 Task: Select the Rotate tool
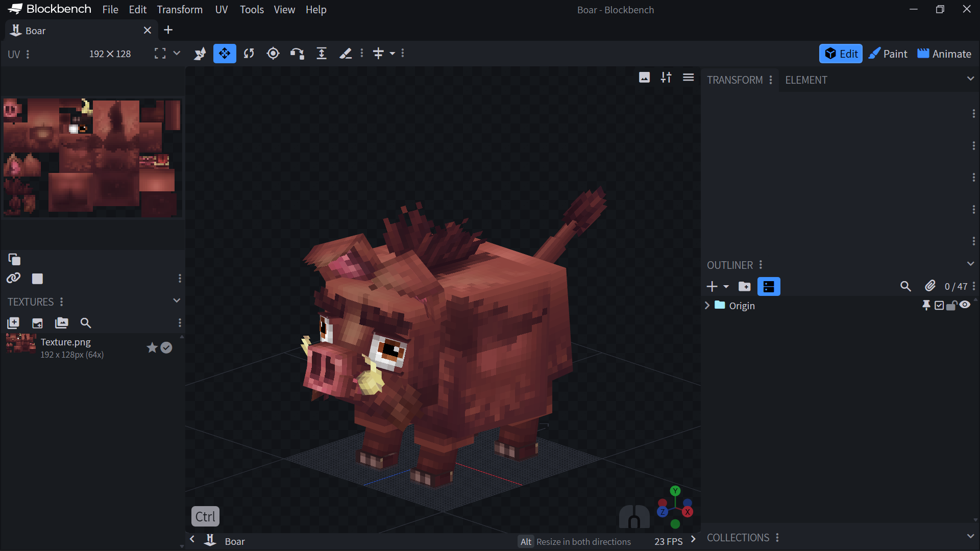click(x=249, y=54)
